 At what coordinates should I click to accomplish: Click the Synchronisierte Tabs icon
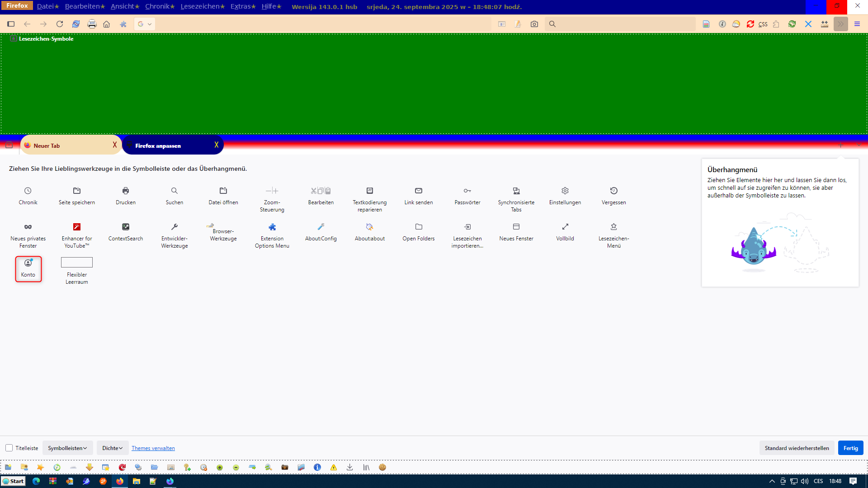[x=516, y=191]
